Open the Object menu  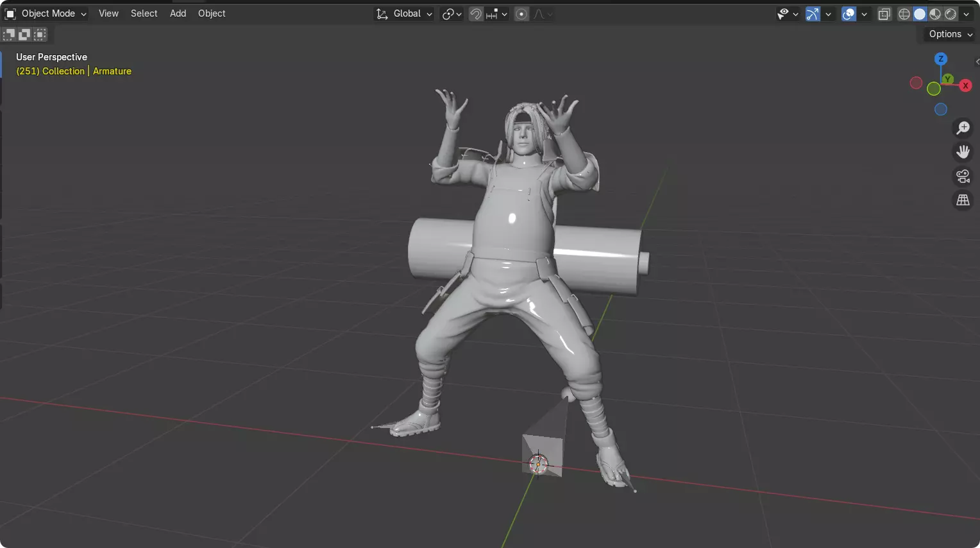click(212, 13)
